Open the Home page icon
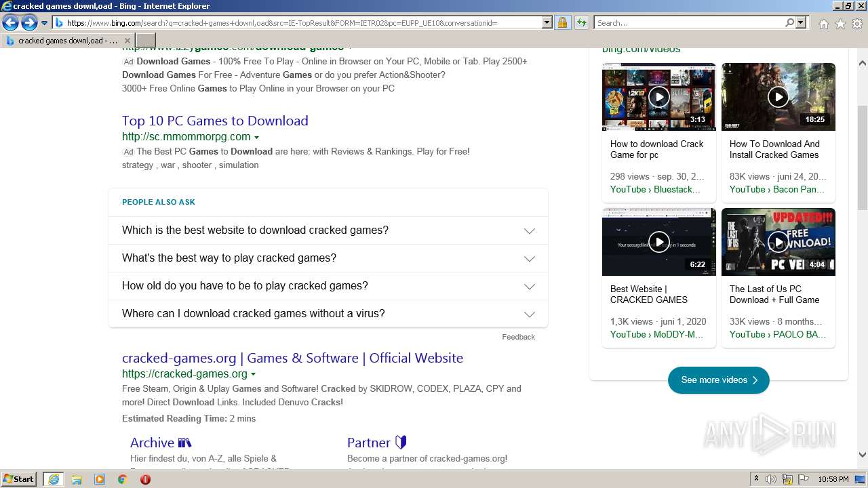The width and height of the screenshot is (868, 488). click(823, 24)
